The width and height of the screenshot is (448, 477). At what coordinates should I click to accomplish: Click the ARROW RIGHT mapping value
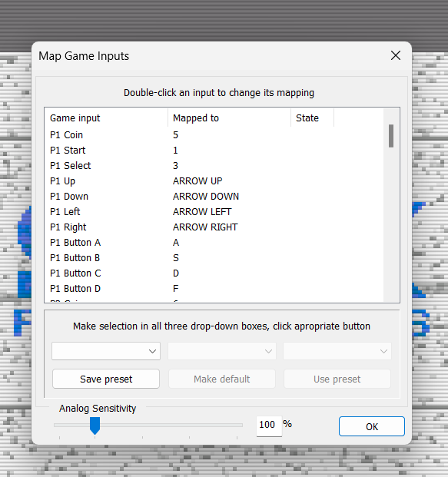pos(205,227)
